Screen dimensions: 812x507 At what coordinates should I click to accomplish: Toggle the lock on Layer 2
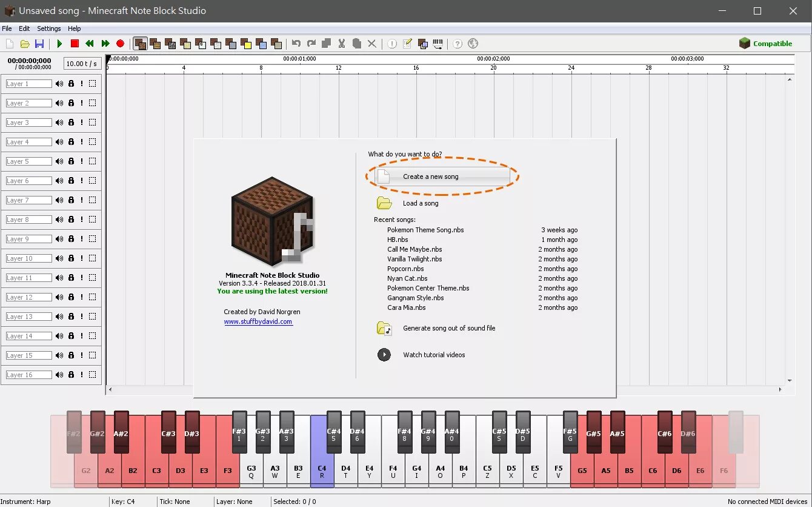[x=71, y=103]
